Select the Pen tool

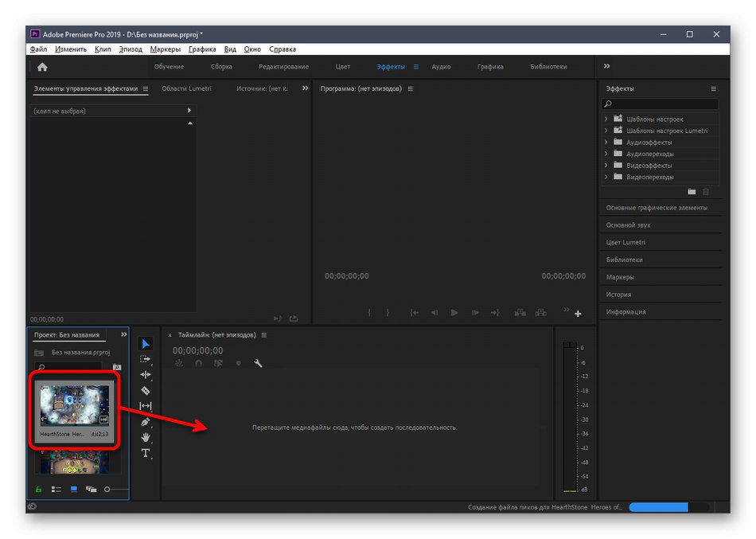tap(146, 421)
